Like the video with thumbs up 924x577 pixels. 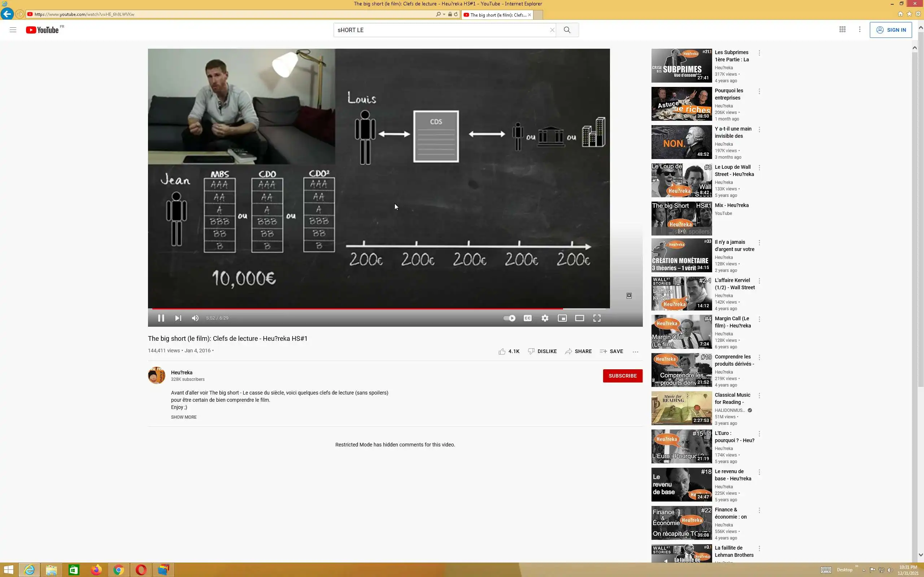502,351
